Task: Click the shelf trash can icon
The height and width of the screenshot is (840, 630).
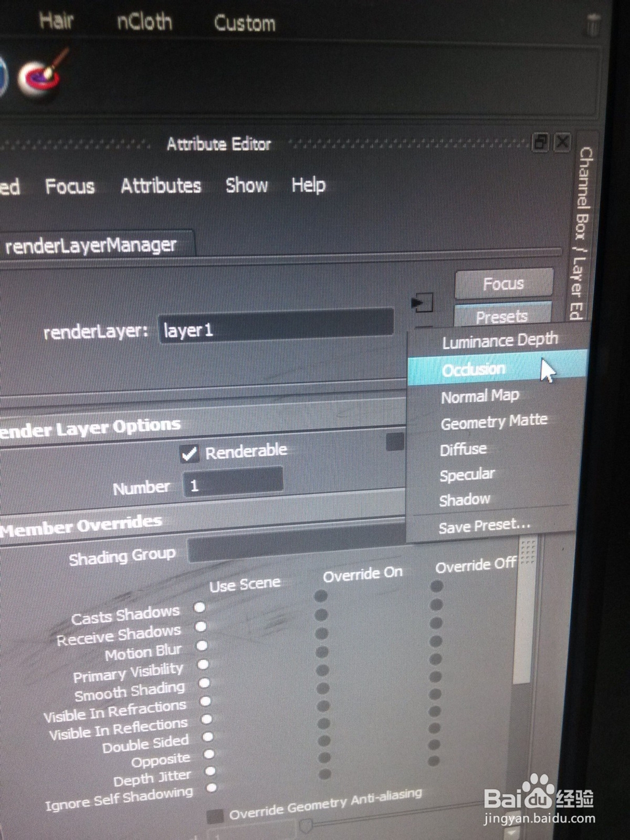Action: click(x=592, y=25)
